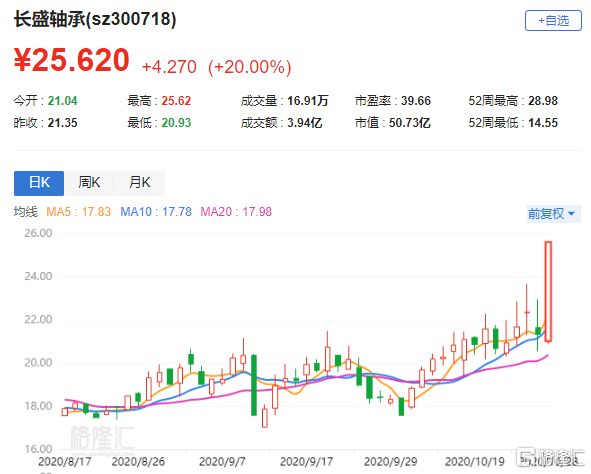Click the 18.00 price axis label
Screen dimensions: 591x474
tap(38, 406)
